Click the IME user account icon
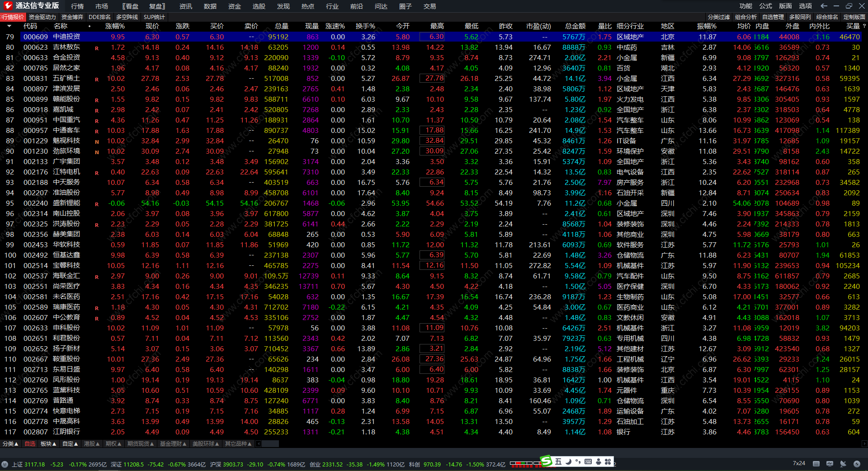This screenshot has height=471, width=868. click(599, 462)
